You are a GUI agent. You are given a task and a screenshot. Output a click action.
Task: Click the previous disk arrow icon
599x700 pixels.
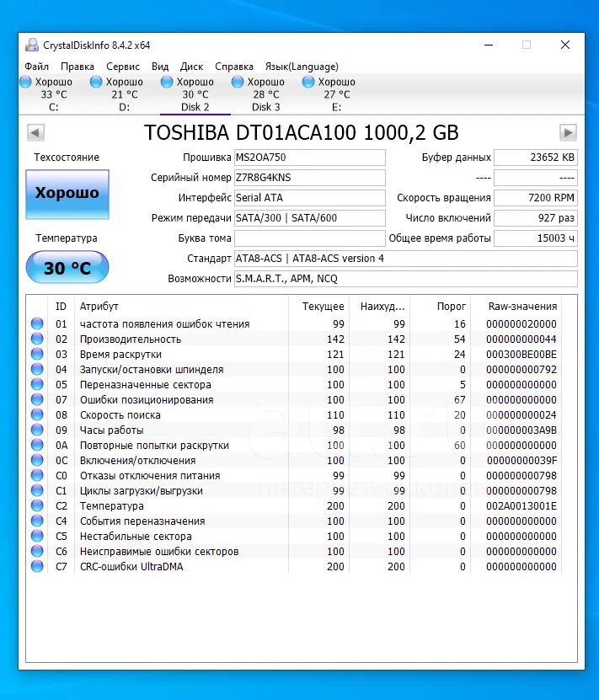(x=35, y=132)
